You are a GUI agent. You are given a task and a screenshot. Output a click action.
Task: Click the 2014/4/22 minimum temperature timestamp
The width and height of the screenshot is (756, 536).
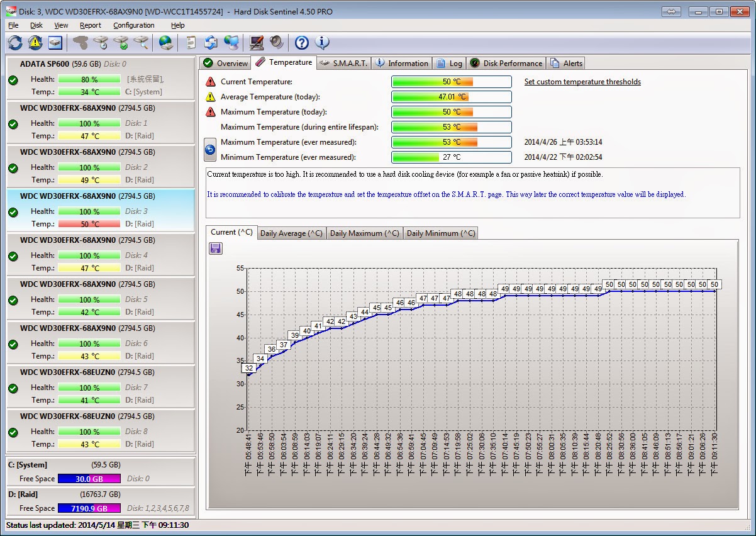563,157
